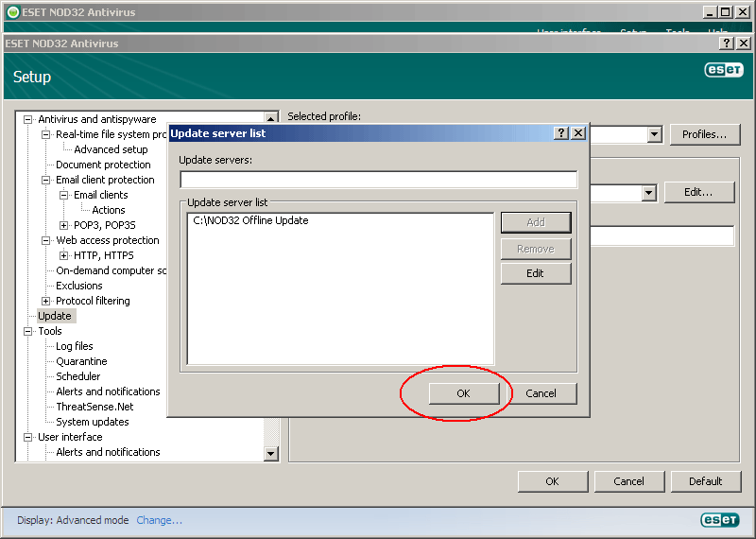
Task: Click the ESET logo in the bottom bar
Action: pyautogui.click(x=720, y=520)
